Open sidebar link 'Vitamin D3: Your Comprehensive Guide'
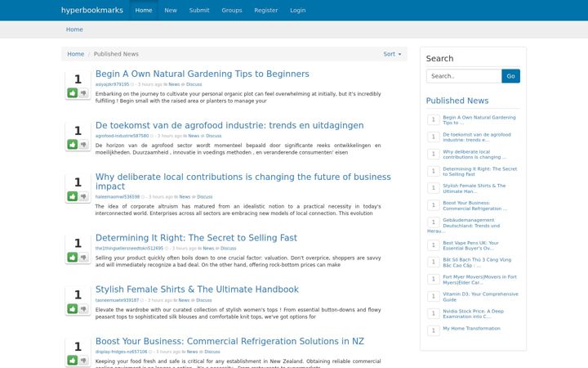The image size is (588, 368). point(480,297)
